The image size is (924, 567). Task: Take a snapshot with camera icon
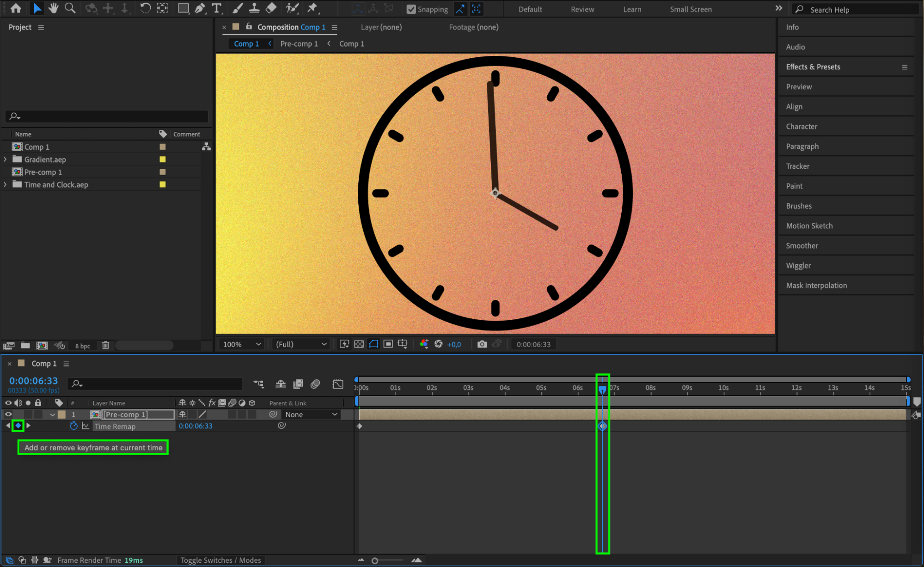[x=482, y=344]
